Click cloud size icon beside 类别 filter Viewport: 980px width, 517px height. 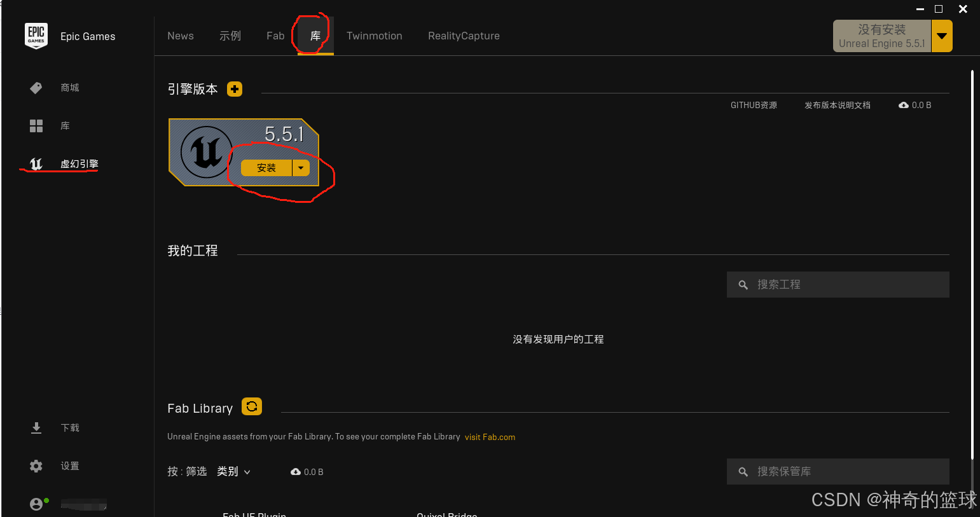[x=296, y=472]
